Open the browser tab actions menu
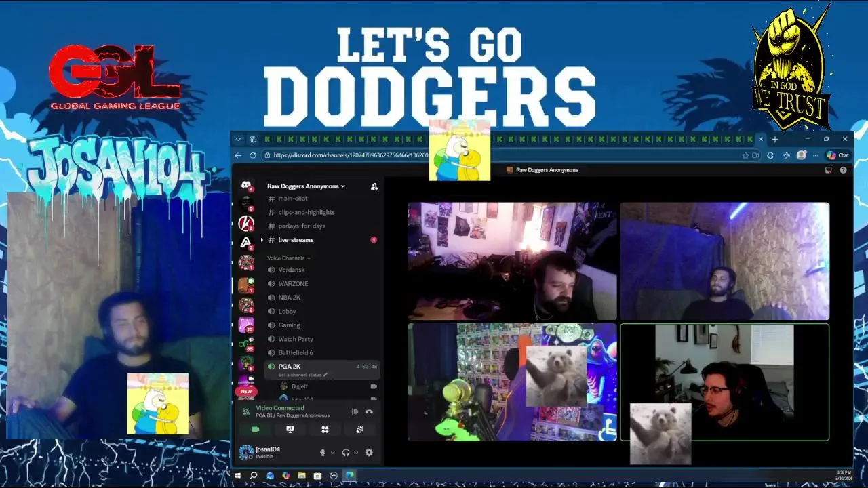 (x=253, y=139)
